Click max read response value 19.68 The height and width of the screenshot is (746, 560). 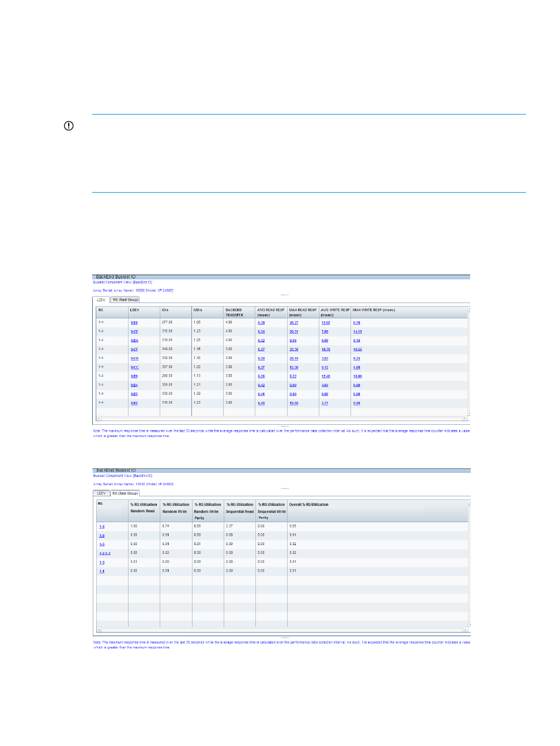294,403
